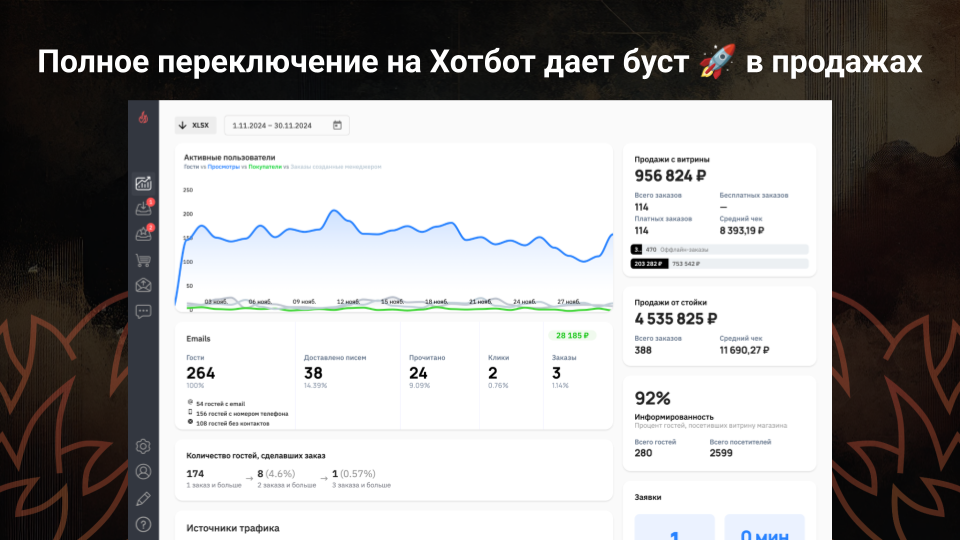960x540 pixels.
Task: Toggle the Покупатели series in chart legend
Action: click(x=264, y=167)
